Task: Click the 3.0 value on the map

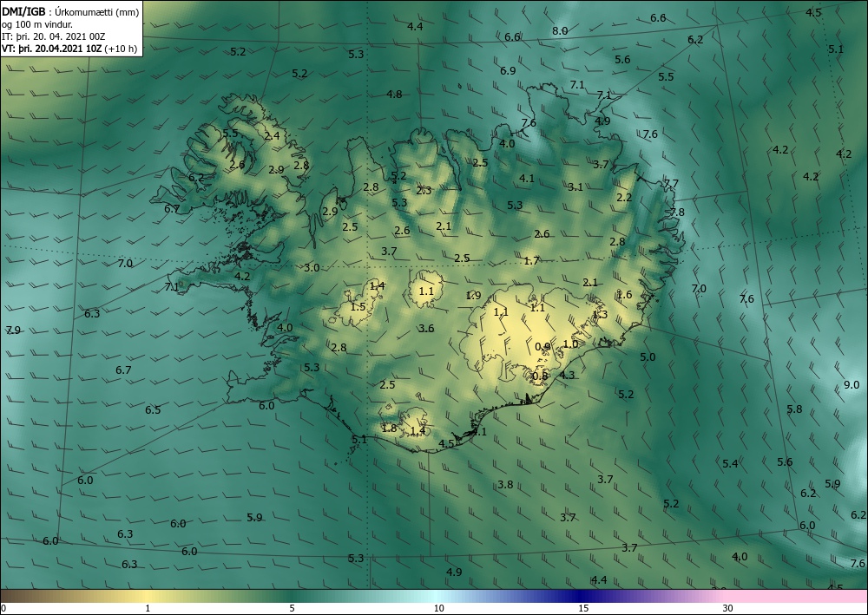Action: 312,268
